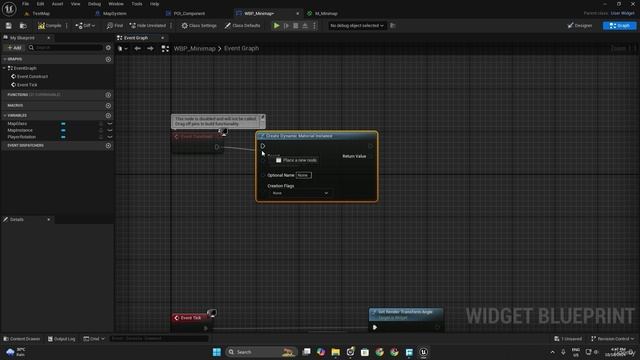Select Event Tick in graph list
Image resolution: width=640 pixels, height=360 pixels.
tap(27, 85)
